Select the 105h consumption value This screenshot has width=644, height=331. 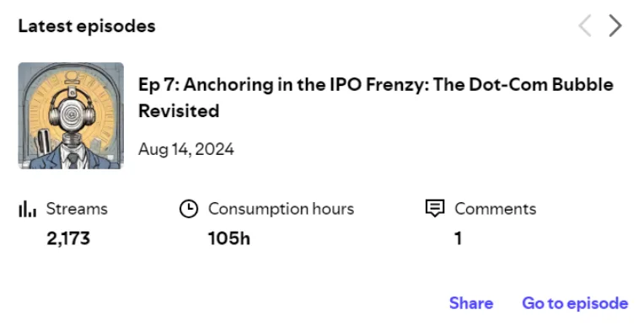pos(228,238)
